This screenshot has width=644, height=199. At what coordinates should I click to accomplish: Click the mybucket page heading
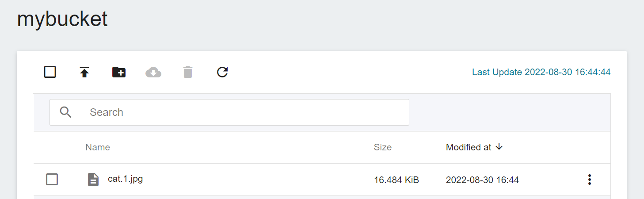click(x=62, y=19)
